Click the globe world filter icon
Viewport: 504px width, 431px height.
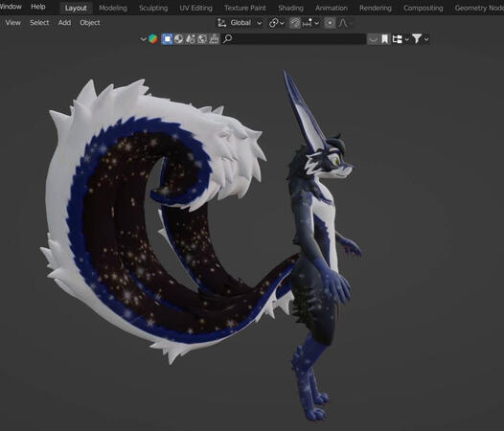202,39
